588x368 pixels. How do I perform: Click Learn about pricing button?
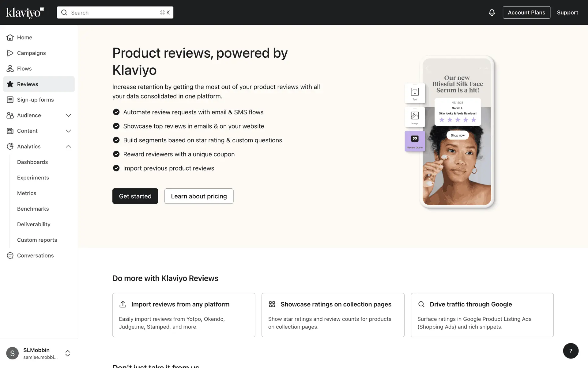[x=199, y=196]
